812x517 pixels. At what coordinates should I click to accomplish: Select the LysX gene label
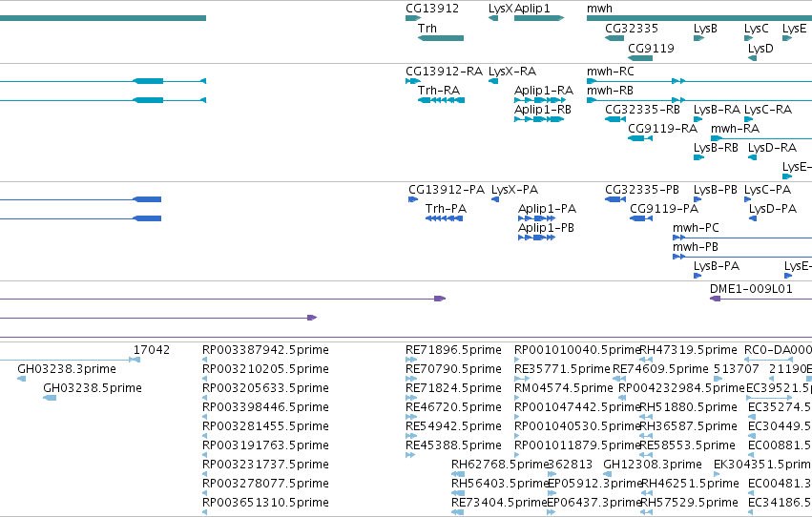tap(500, 9)
